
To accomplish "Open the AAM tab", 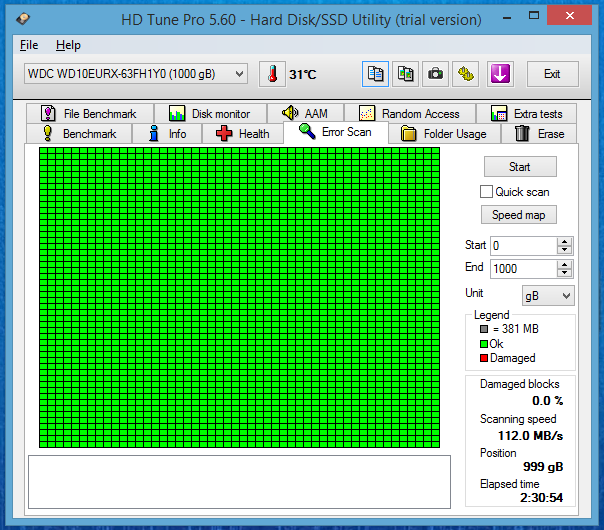I will click(x=305, y=114).
